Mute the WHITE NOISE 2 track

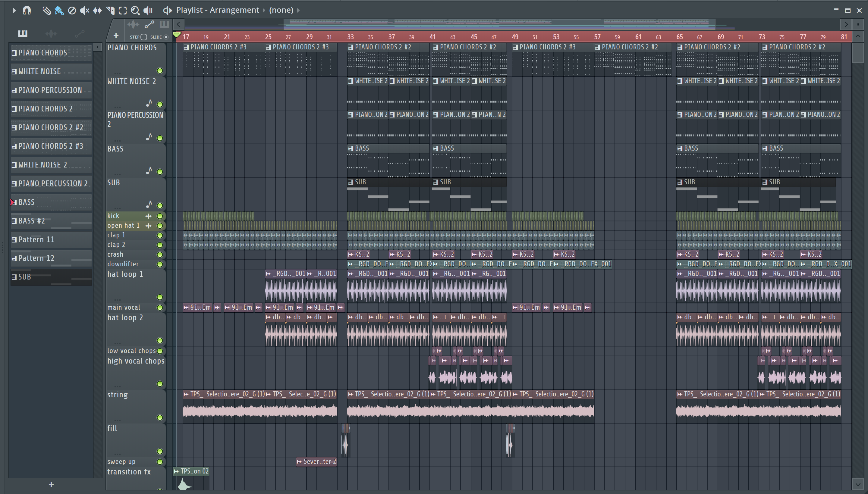pyautogui.click(x=159, y=104)
